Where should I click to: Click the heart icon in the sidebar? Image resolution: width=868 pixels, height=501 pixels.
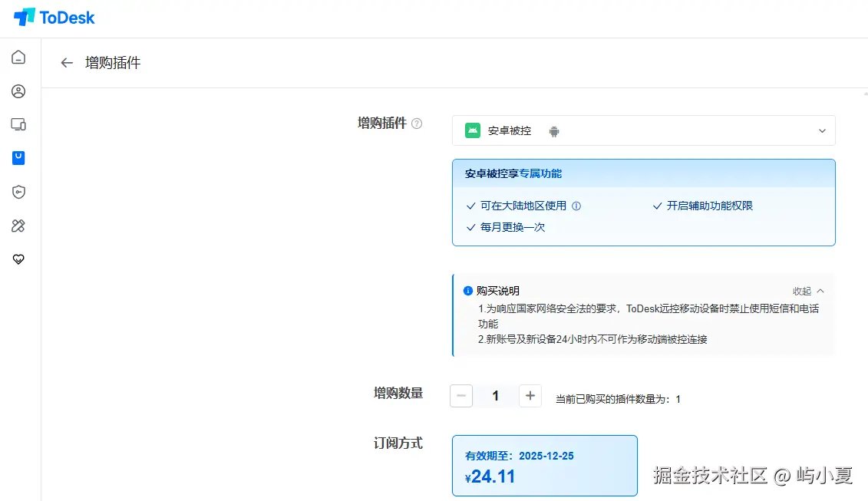[x=18, y=259]
